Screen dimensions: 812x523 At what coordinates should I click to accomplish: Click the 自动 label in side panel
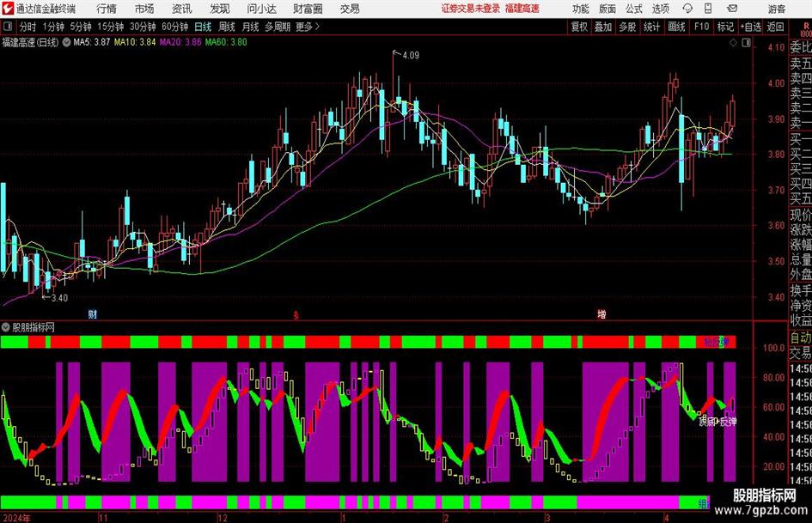pyautogui.click(x=801, y=338)
